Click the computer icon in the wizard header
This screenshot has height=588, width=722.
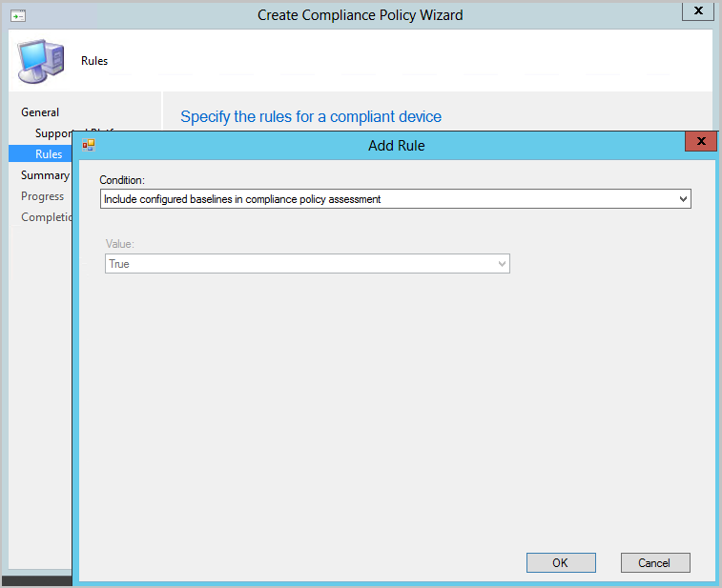tap(40, 61)
